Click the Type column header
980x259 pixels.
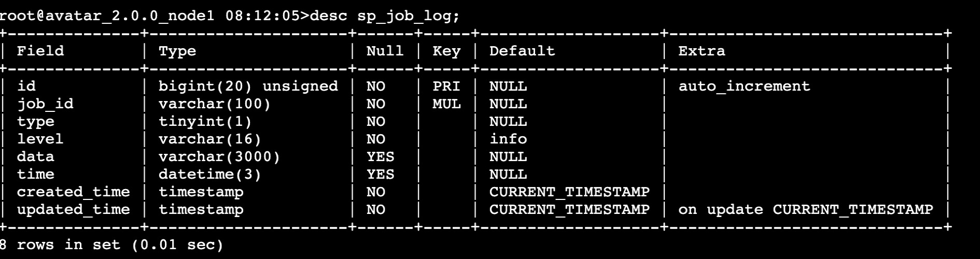pos(177,51)
